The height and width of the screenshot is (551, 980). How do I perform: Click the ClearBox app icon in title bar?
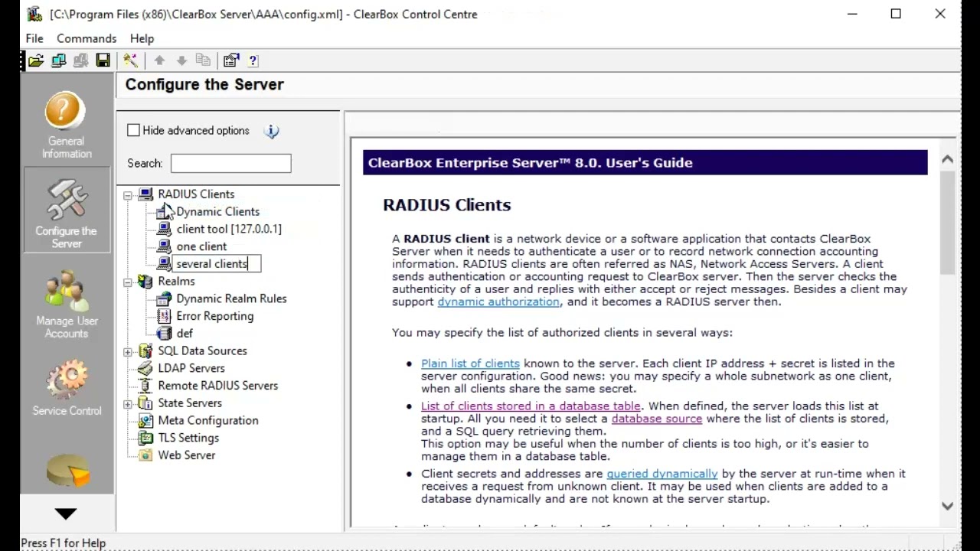[34, 14]
